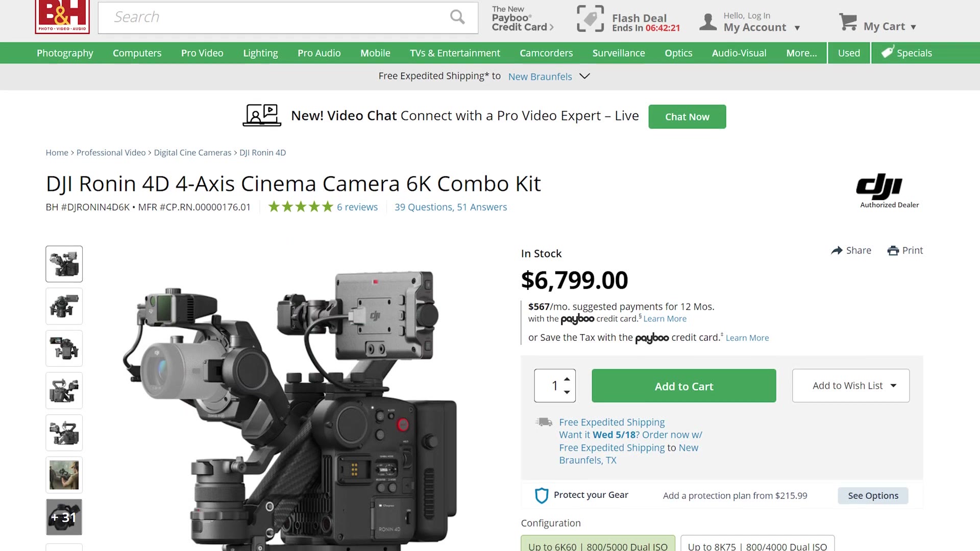Expand the My Cart dropdown arrow
980x551 pixels.
pyautogui.click(x=914, y=27)
